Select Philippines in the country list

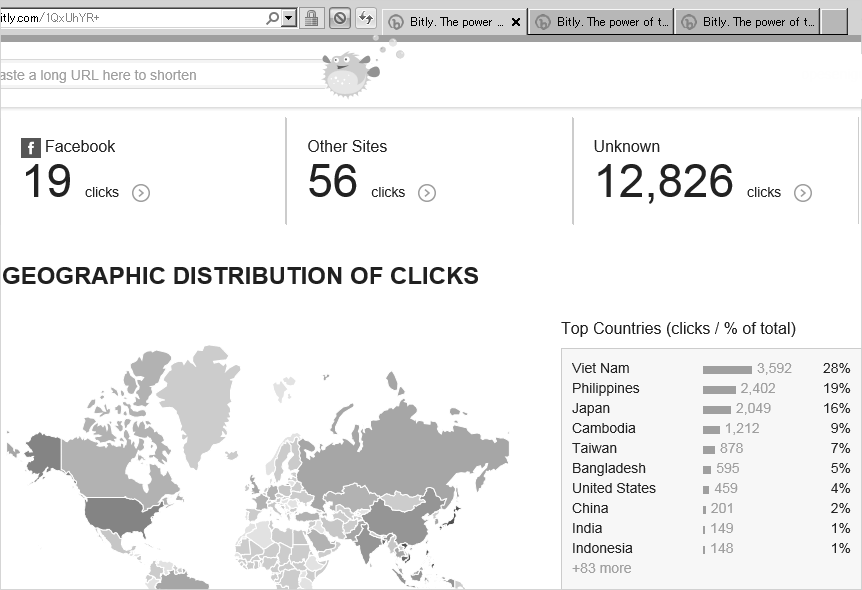click(605, 389)
